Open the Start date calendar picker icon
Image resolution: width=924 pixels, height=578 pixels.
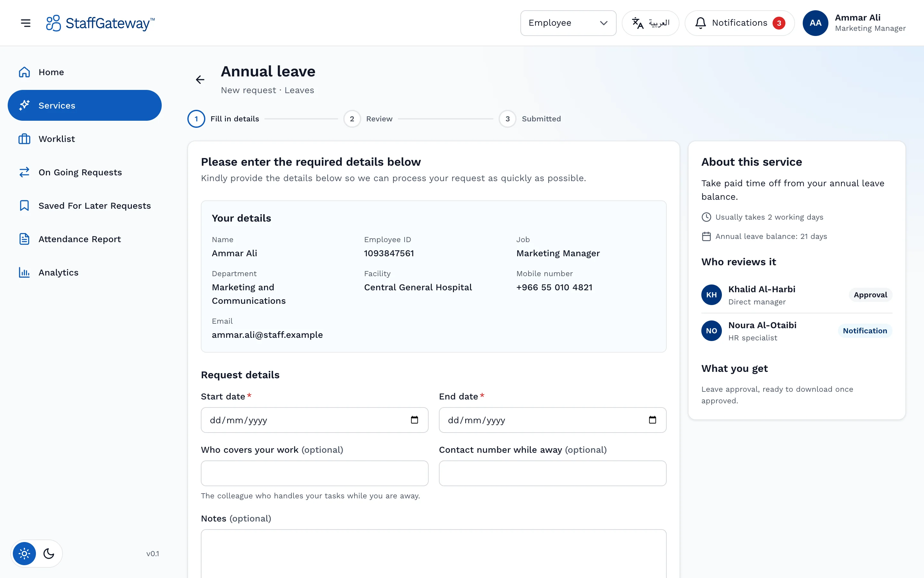tap(414, 420)
